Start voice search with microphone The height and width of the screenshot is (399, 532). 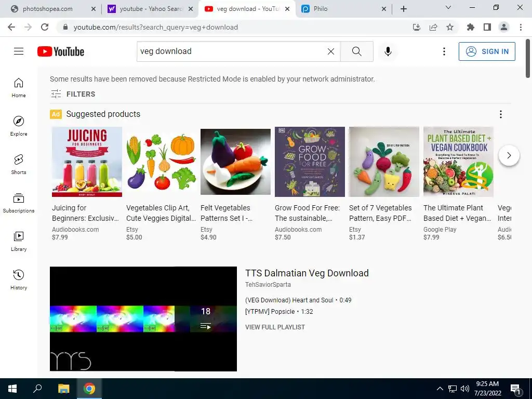click(388, 51)
